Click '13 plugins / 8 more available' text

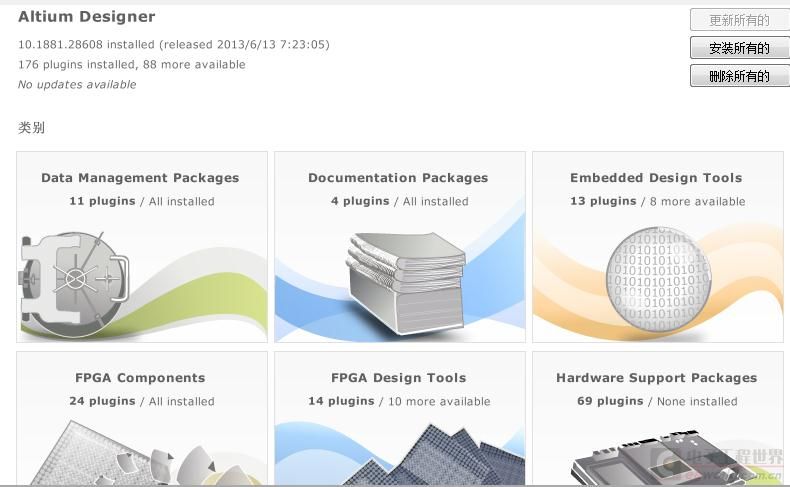(657, 201)
